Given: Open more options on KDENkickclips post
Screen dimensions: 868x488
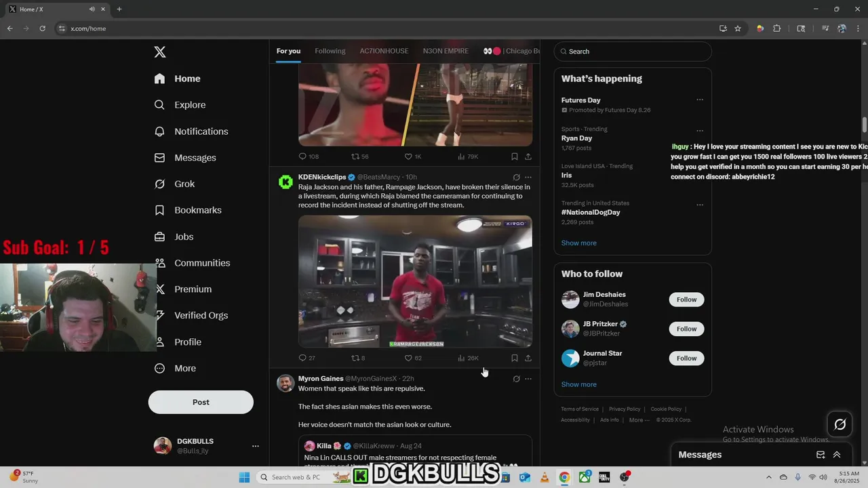Looking at the screenshot, I should coord(528,178).
